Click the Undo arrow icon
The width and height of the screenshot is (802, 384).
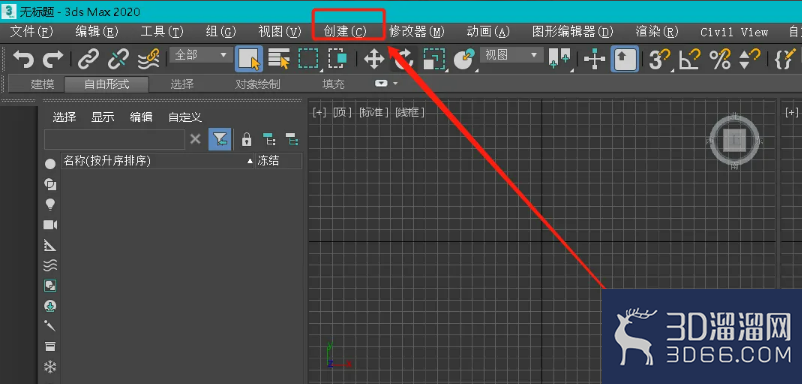click(23, 59)
